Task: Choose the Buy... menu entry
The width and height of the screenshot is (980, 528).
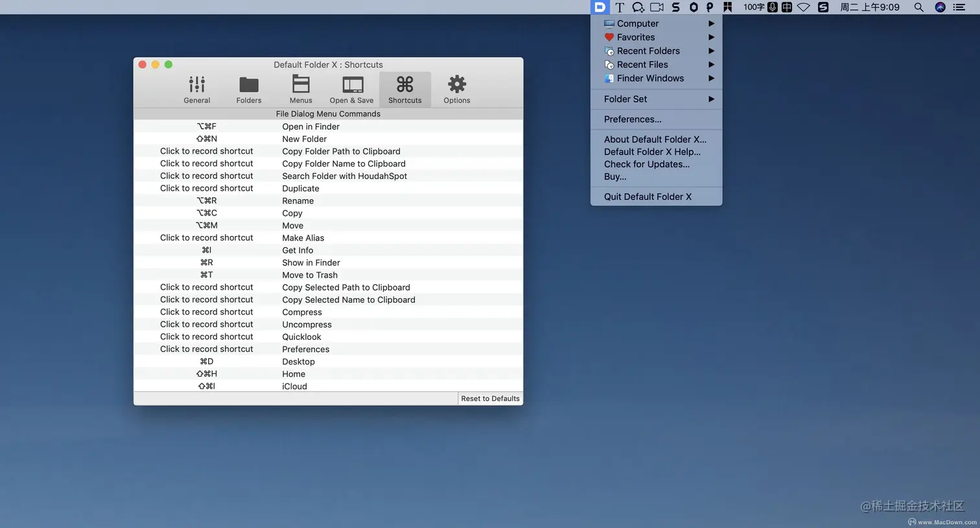Action: (x=657, y=176)
